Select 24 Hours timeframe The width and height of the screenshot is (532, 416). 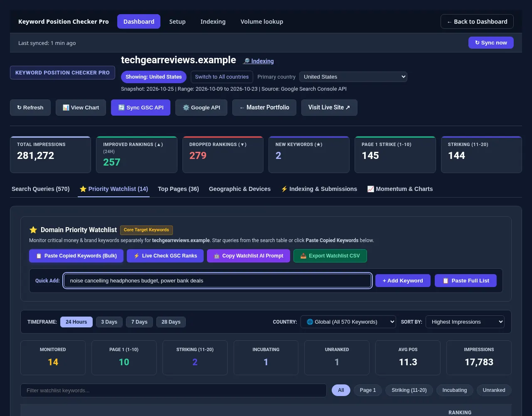[x=76, y=322]
